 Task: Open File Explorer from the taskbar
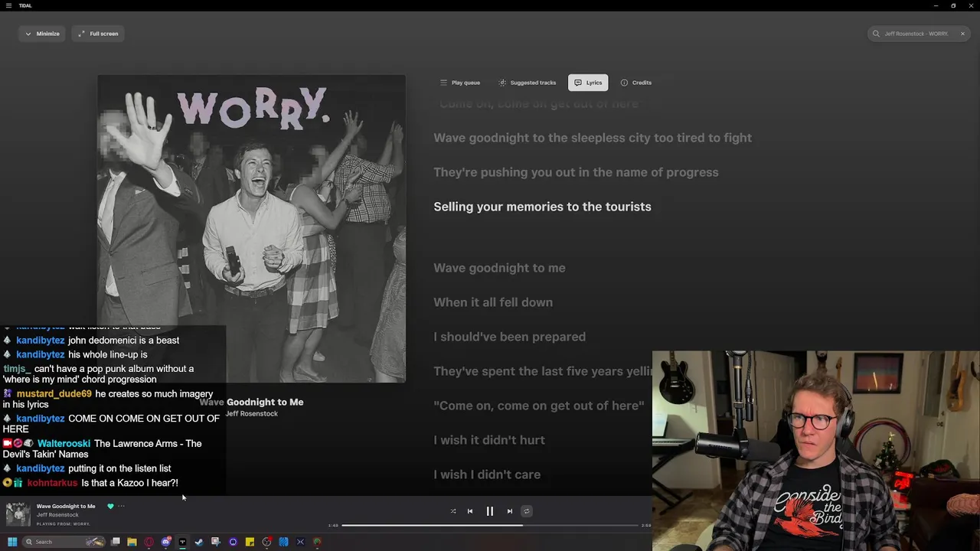point(132,542)
